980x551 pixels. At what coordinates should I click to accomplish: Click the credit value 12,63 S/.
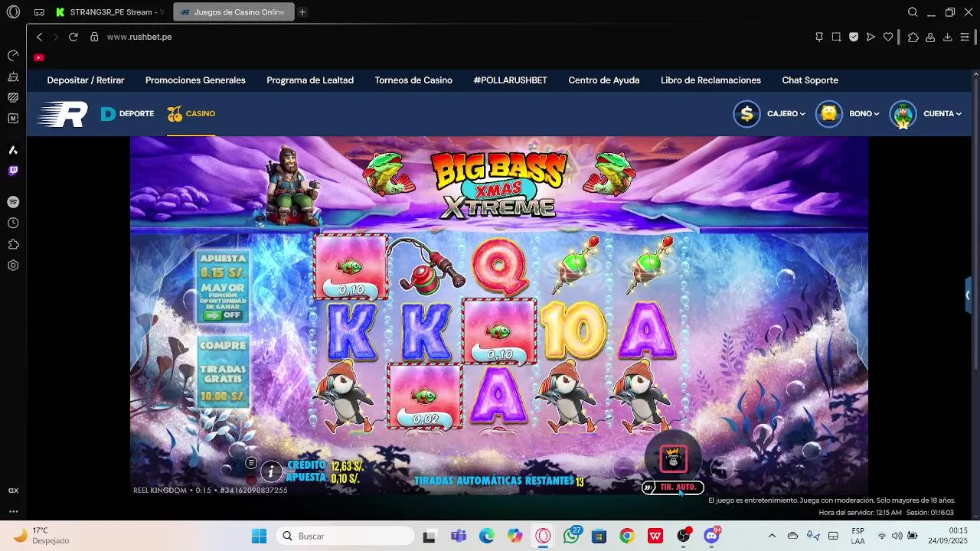347,466
